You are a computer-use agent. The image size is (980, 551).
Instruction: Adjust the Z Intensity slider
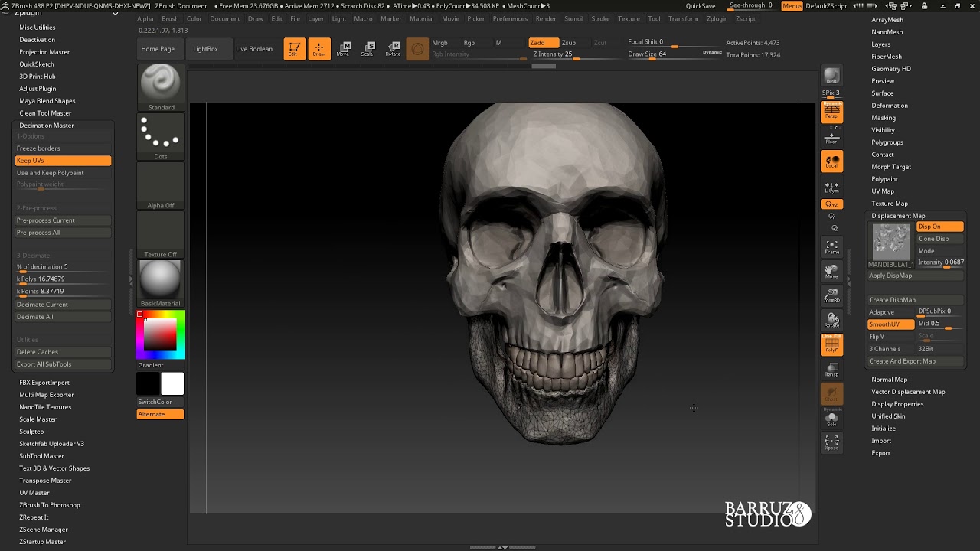(576, 54)
